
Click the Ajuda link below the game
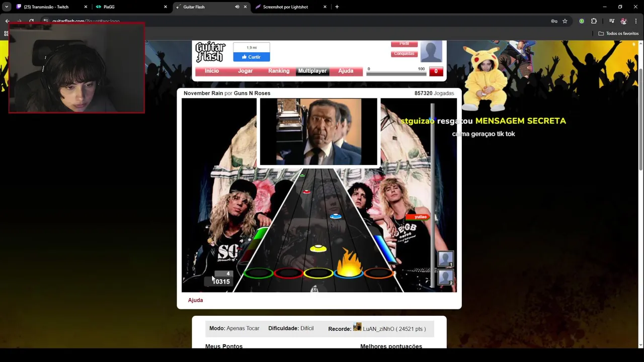195,300
